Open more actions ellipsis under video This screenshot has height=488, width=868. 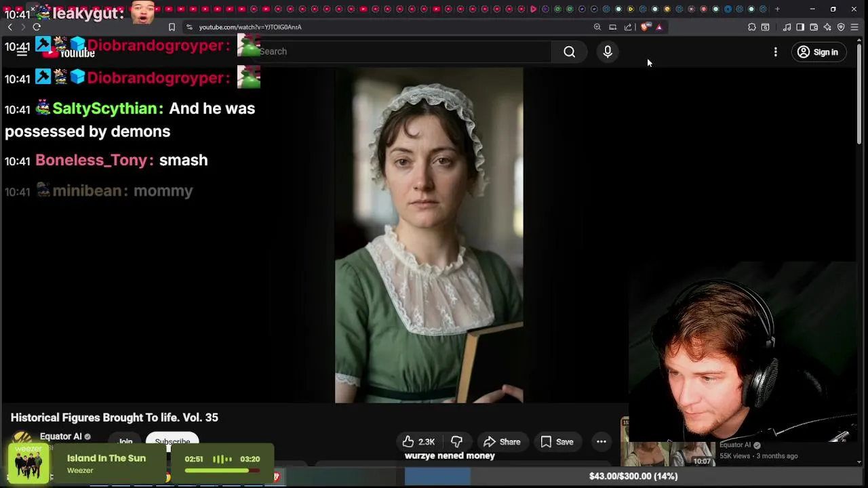point(601,442)
